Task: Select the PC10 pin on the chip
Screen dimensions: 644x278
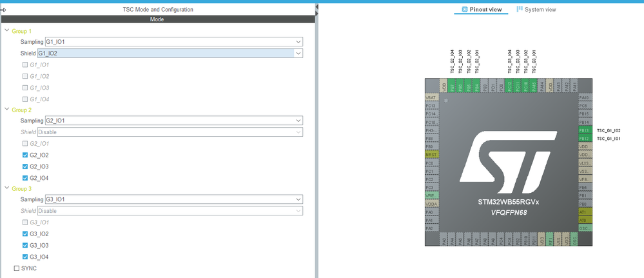Action: 525,86
